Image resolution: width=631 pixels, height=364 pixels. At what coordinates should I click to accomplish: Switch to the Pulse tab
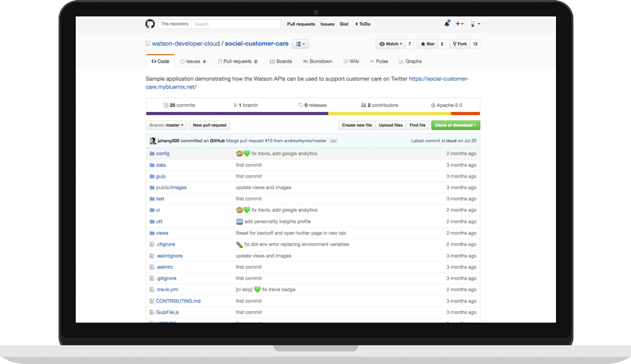tap(379, 61)
